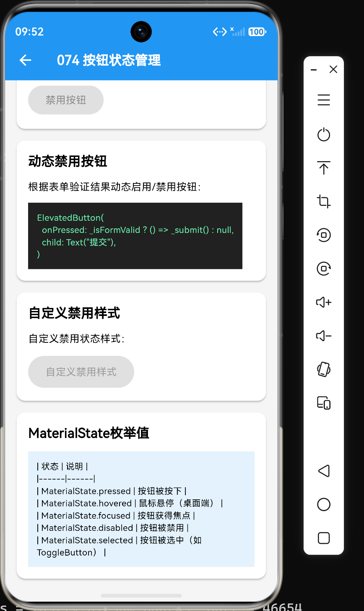Select the crop screenshot tool icon
364x611 pixels.
click(324, 201)
